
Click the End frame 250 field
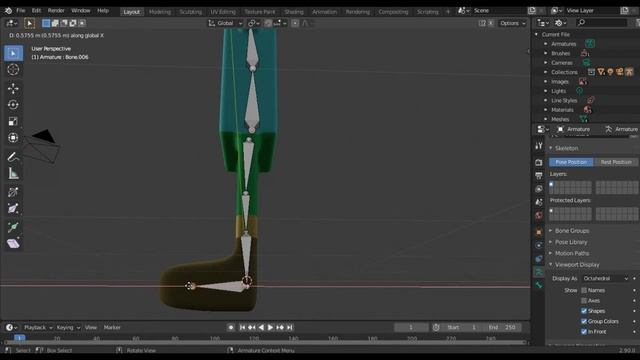point(502,327)
